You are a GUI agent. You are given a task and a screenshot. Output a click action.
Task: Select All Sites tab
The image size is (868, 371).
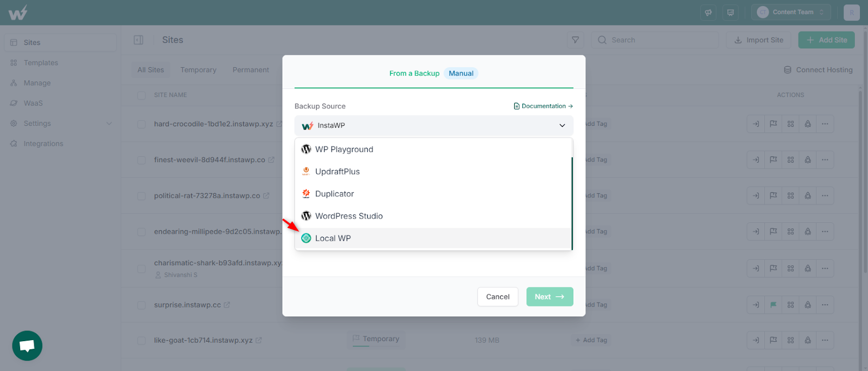point(150,70)
